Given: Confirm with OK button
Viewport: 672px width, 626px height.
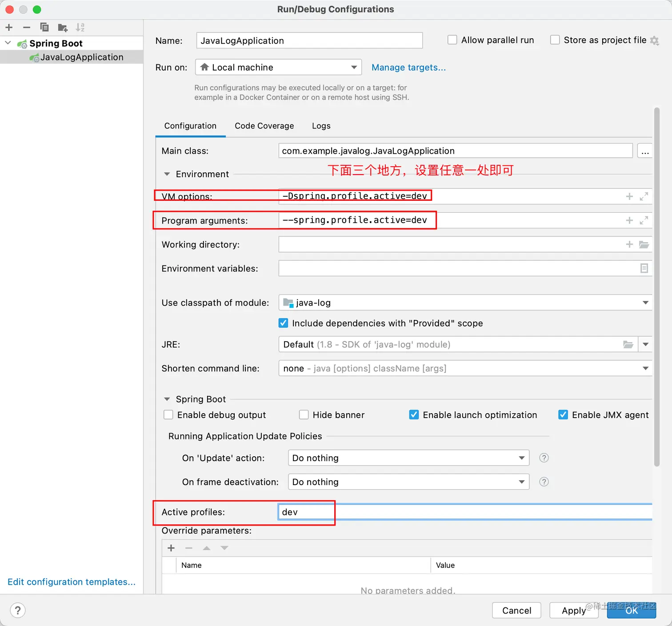Looking at the screenshot, I should [632, 610].
